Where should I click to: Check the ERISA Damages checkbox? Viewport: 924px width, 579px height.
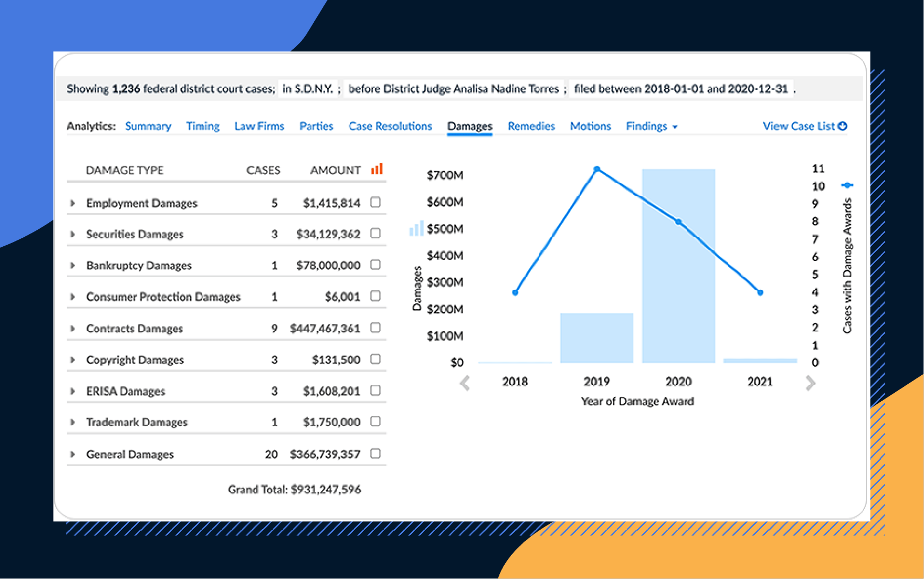[x=375, y=391]
